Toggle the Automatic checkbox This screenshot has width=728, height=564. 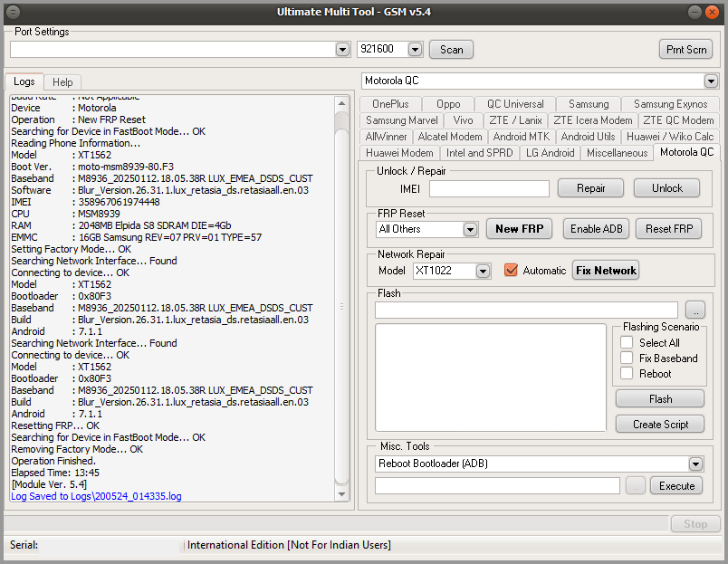(511, 270)
